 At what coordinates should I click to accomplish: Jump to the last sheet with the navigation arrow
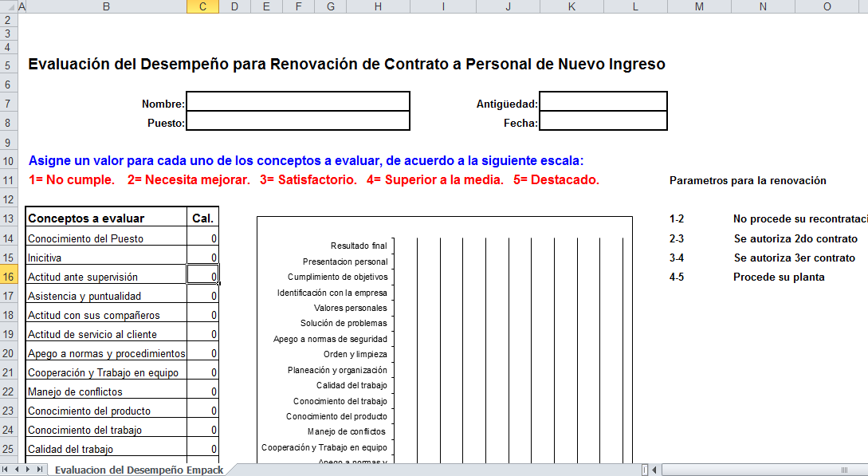40,470
